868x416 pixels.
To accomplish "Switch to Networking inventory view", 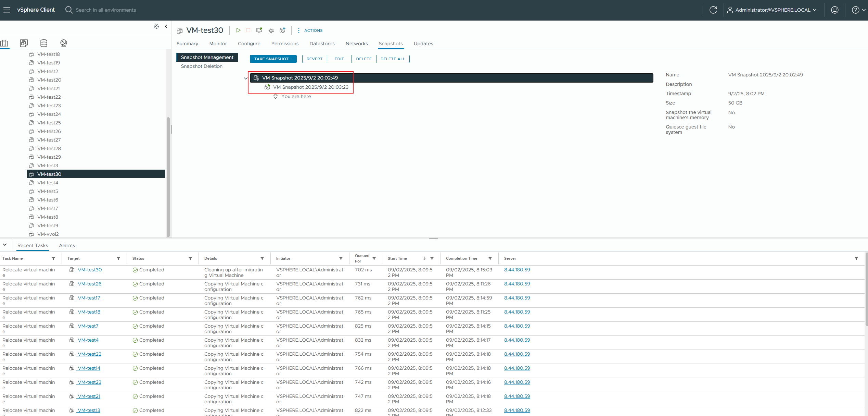I will click(x=64, y=43).
